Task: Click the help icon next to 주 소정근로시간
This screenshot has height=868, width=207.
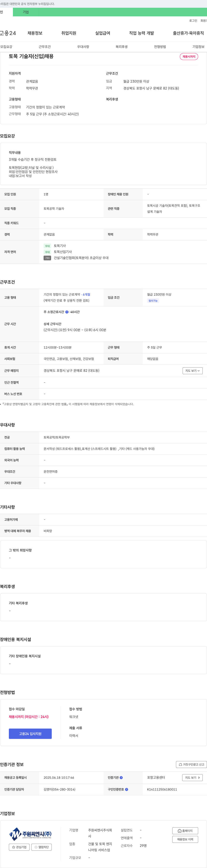Action: [x=67, y=312]
